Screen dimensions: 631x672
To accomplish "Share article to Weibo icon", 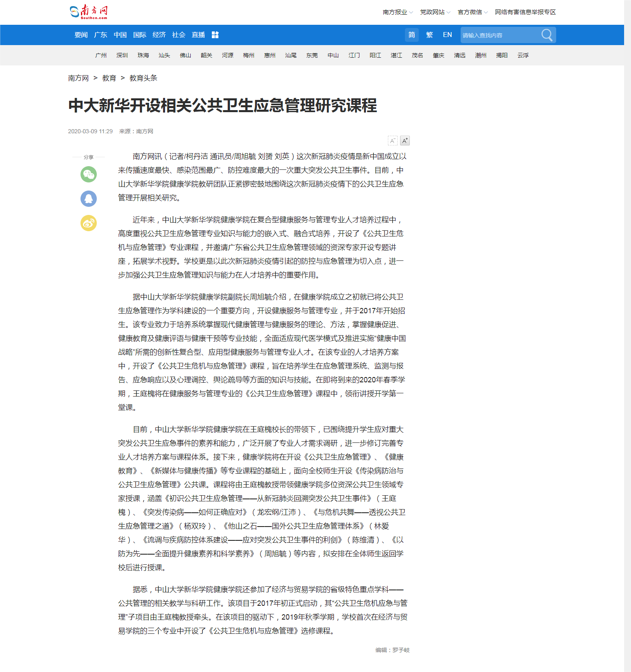I will (x=89, y=223).
